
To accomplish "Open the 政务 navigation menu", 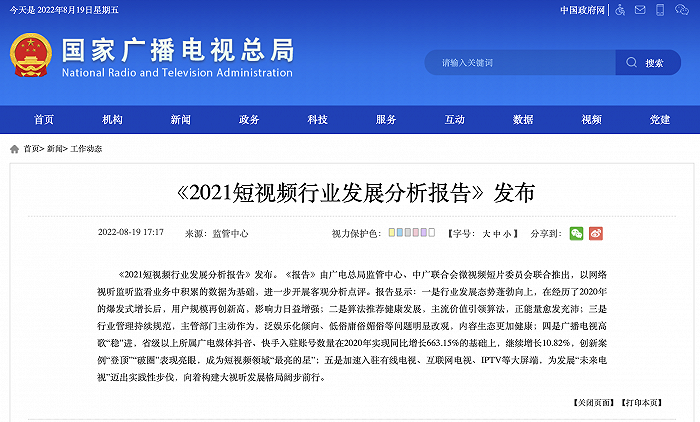I will point(249,119).
